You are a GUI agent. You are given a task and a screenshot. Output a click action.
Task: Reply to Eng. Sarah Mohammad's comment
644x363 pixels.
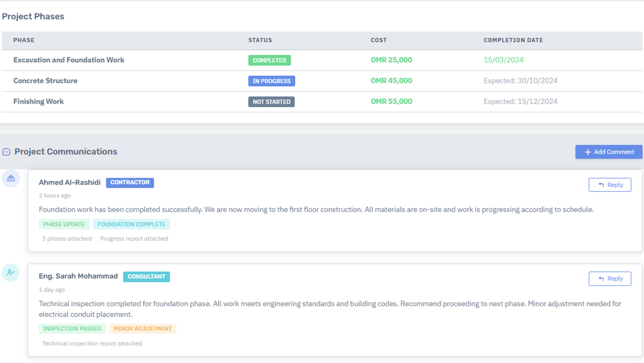(x=609, y=279)
